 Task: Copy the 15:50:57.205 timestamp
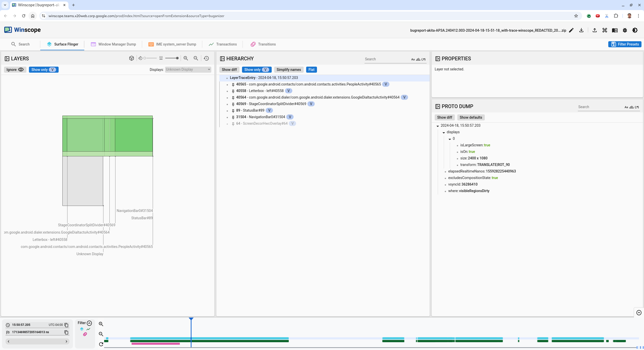pos(66,325)
